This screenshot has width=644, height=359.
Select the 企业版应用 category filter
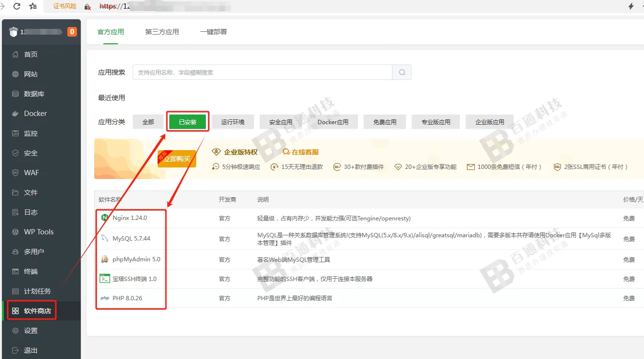pos(490,122)
